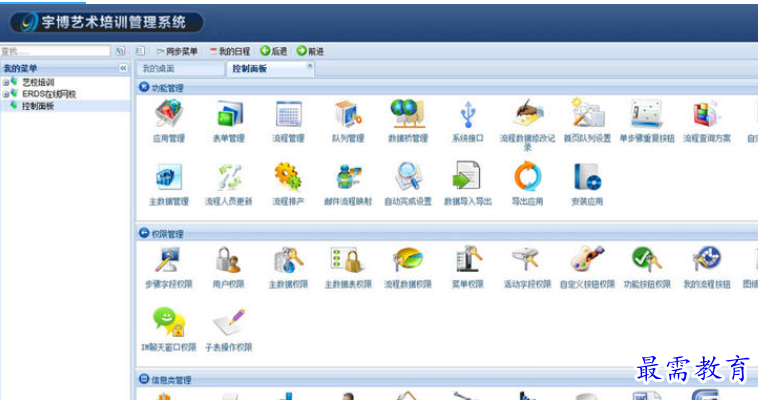Open 我的日程 schedule
This screenshot has height=400, width=758.
pyautogui.click(x=230, y=51)
